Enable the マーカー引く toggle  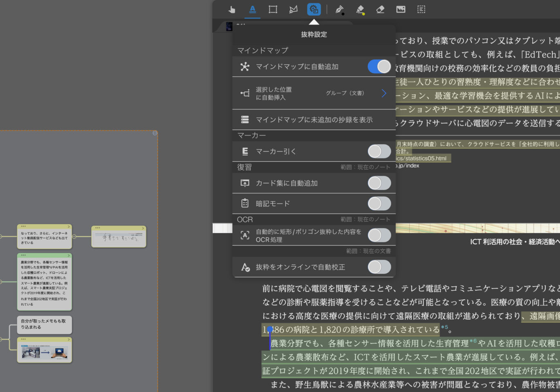(379, 151)
